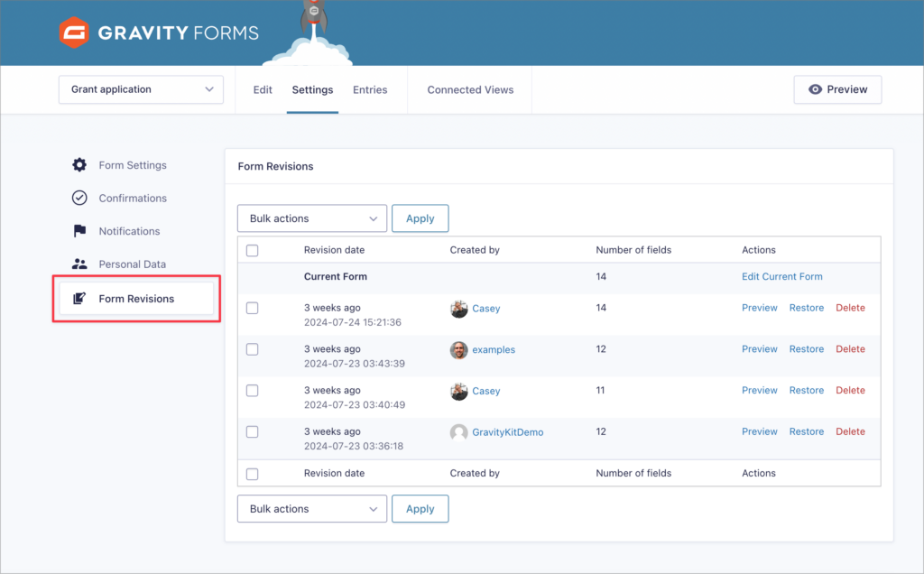
Task: Click the Form Settings gear icon
Action: (x=79, y=165)
